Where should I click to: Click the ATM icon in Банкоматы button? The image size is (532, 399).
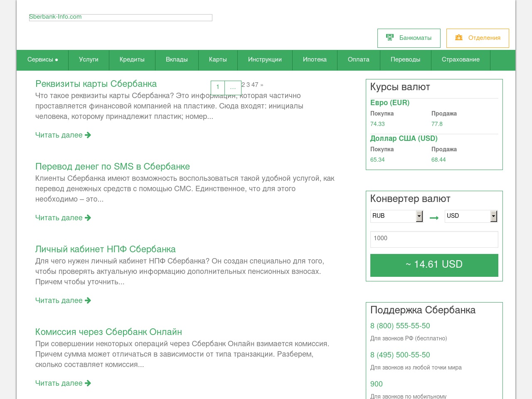[x=390, y=37]
